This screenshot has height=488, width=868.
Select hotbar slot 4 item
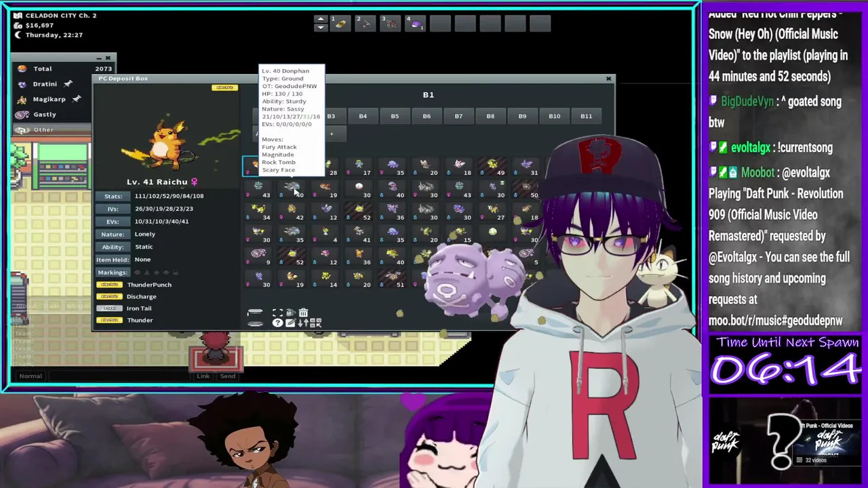click(415, 24)
